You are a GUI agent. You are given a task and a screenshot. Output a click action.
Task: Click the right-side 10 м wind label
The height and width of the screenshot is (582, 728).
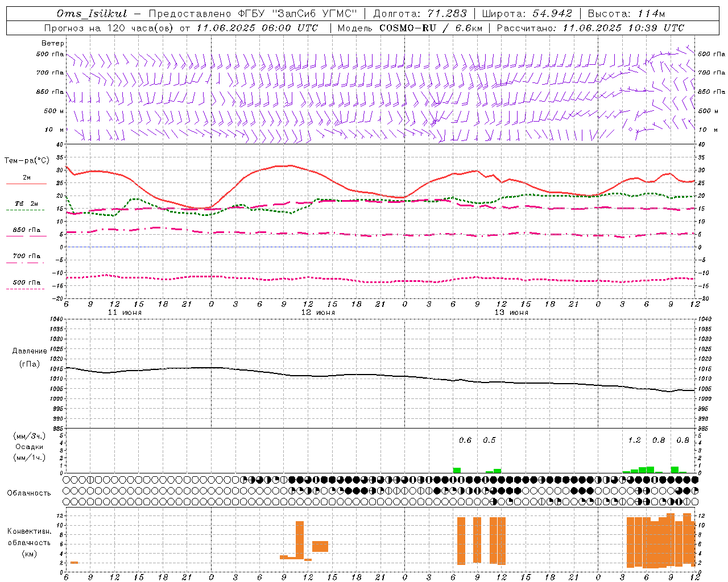[708, 130]
